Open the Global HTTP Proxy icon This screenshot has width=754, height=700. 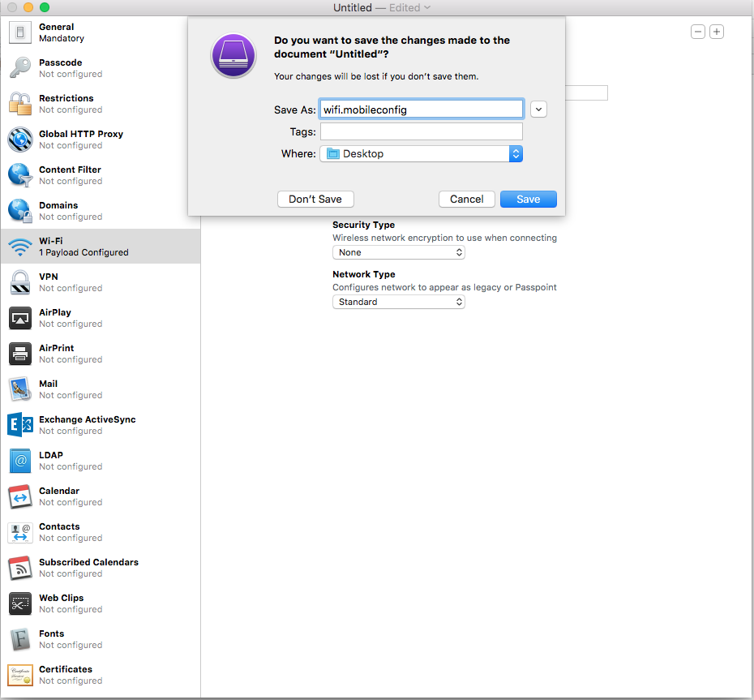pos(20,140)
